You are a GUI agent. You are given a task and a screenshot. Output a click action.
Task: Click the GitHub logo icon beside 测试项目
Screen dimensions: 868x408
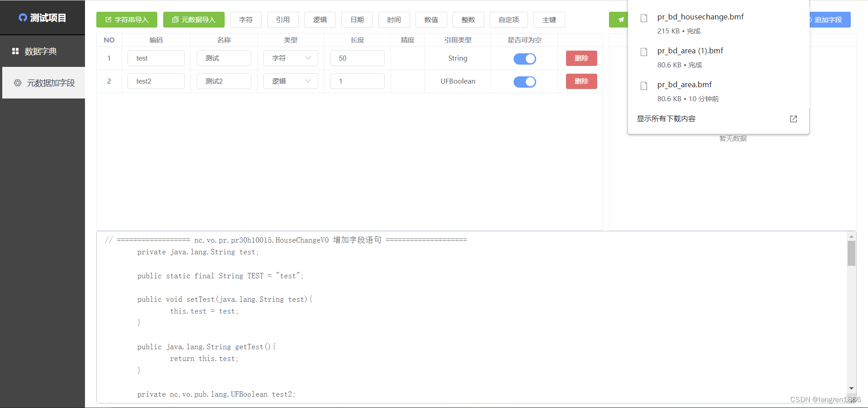[x=23, y=18]
